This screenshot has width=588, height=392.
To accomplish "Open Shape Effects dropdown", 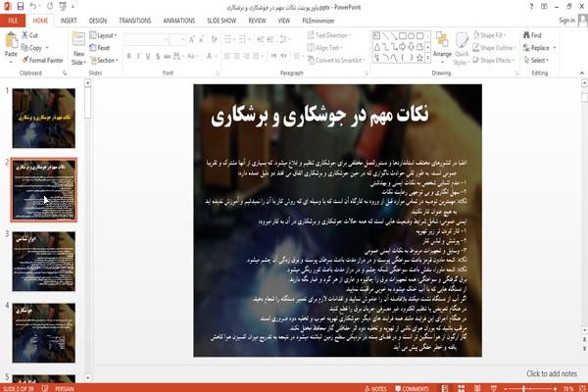I will (493, 60).
